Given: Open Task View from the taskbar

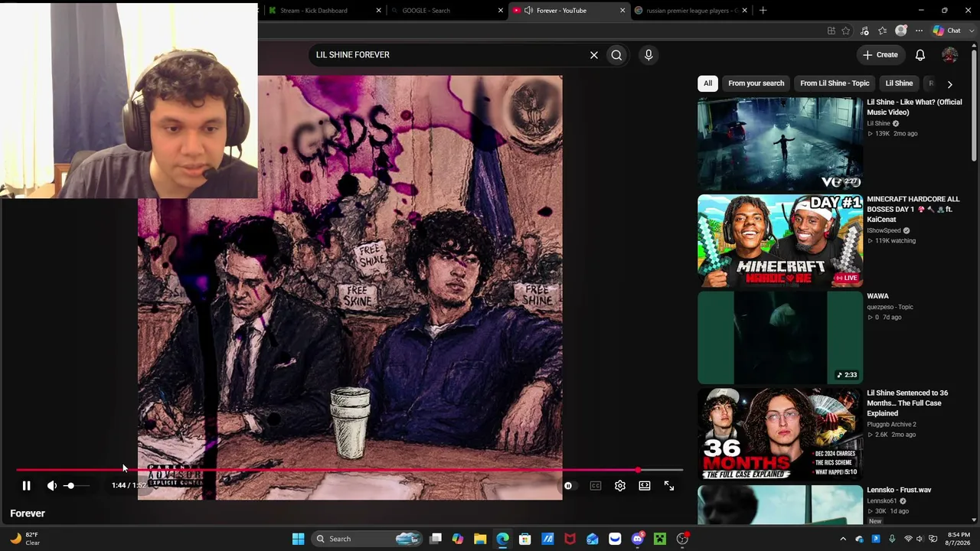Looking at the screenshot, I should tap(436, 539).
